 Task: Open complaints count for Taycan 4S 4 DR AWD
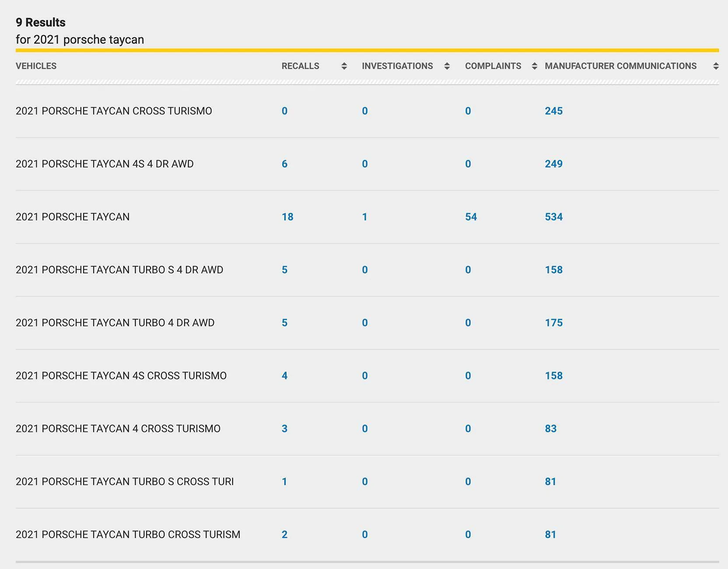(x=468, y=164)
